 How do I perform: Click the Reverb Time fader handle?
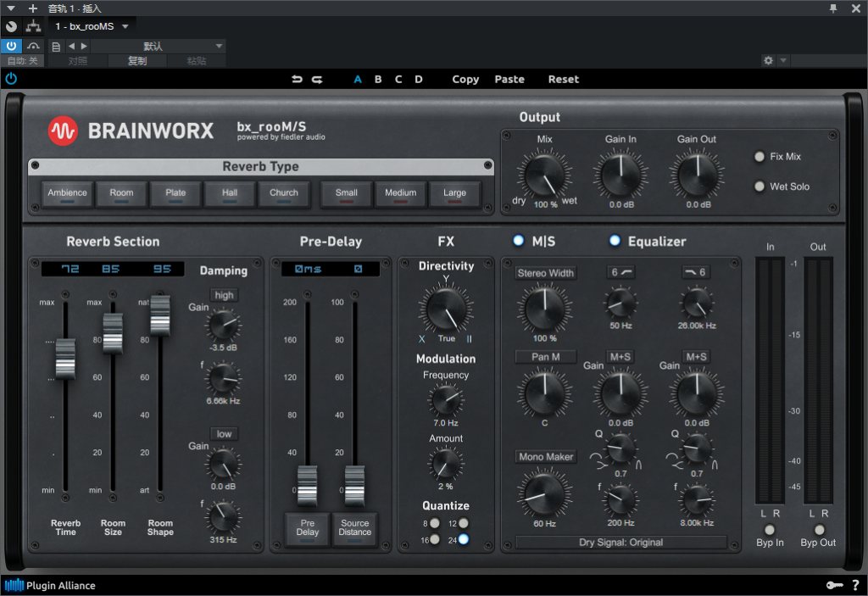65,359
